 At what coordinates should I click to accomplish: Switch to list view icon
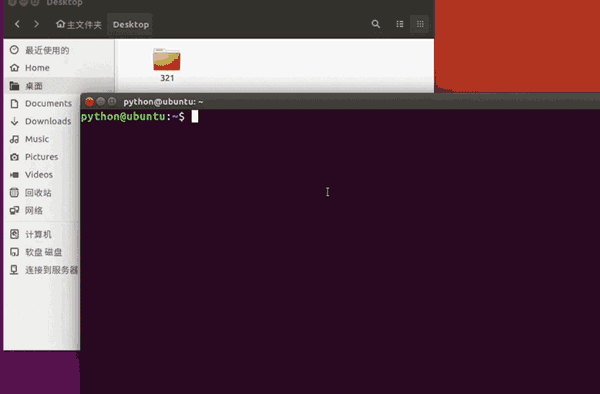pos(399,24)
